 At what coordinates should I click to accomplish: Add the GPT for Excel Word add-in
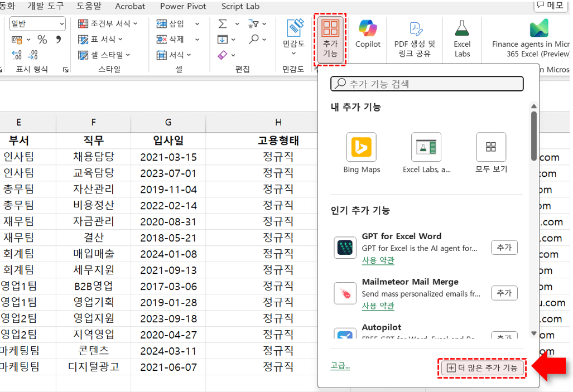pyautogui.click(x=504, y=247)
